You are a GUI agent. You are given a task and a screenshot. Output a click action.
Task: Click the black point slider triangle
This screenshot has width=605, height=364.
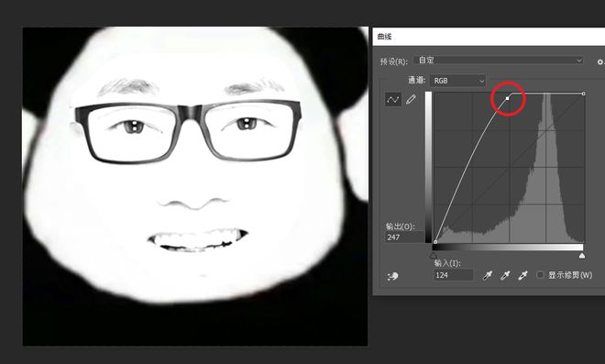coord(434,256)
